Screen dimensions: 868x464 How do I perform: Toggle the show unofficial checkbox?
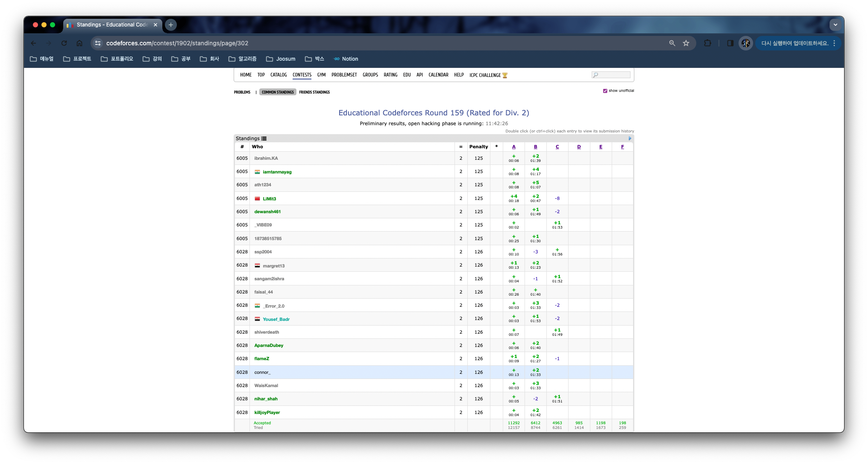[605, 91]
